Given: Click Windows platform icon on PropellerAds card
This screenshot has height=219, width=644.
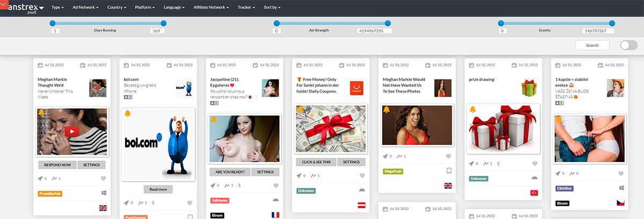Looking at the screenshot, I should tap(103, 193).
